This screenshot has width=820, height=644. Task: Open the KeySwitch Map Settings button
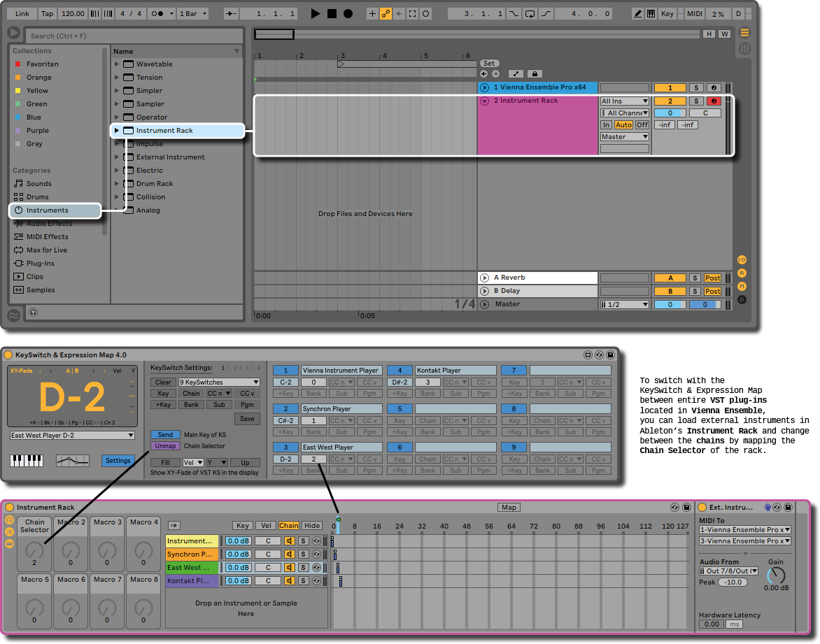118,461
